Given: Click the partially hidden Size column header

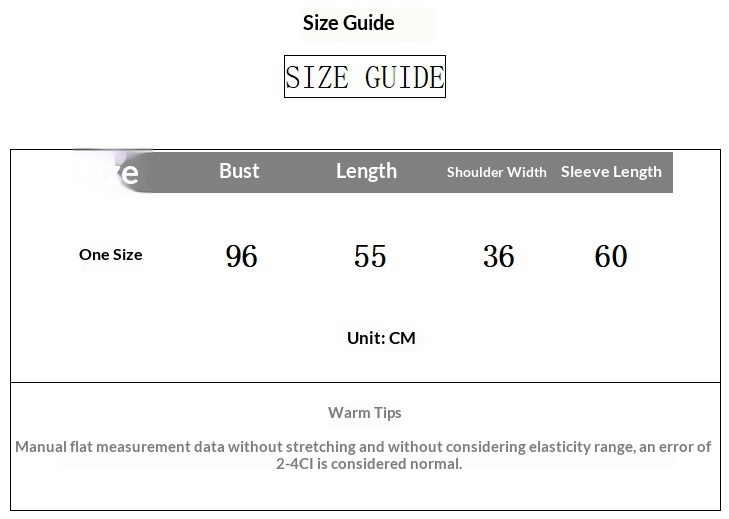Looking at the screenshot, I should click(x=115, y=172).
